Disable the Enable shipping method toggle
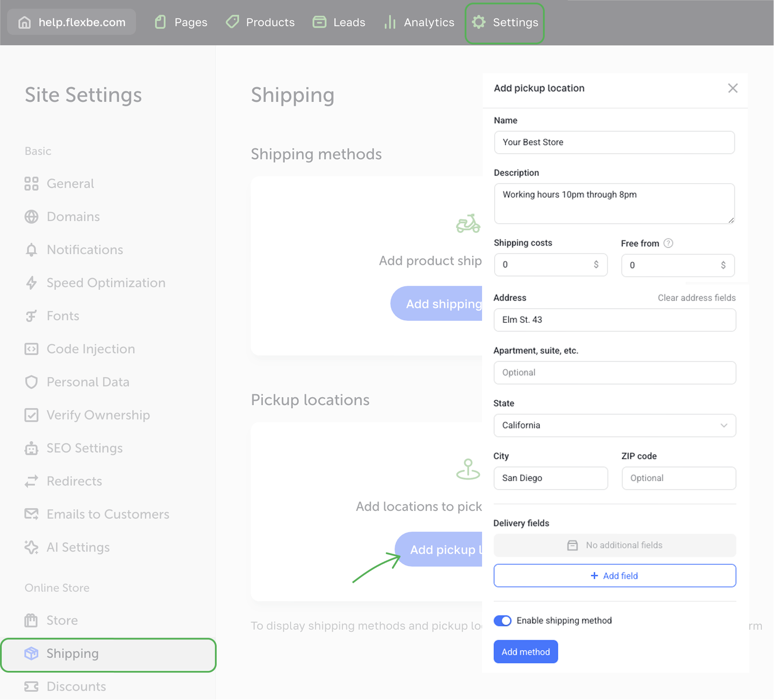Image resolution: width=774 pixels, height=700 pixels. click(x=503, y=620)
